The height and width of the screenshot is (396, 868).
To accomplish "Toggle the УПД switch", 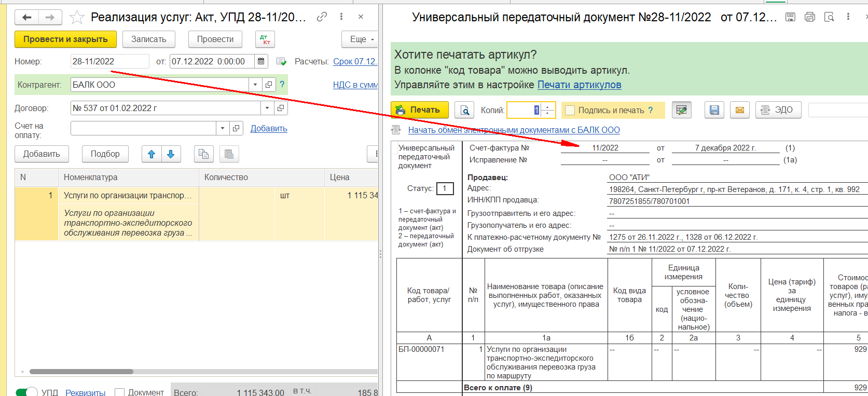I will [26, 392].
